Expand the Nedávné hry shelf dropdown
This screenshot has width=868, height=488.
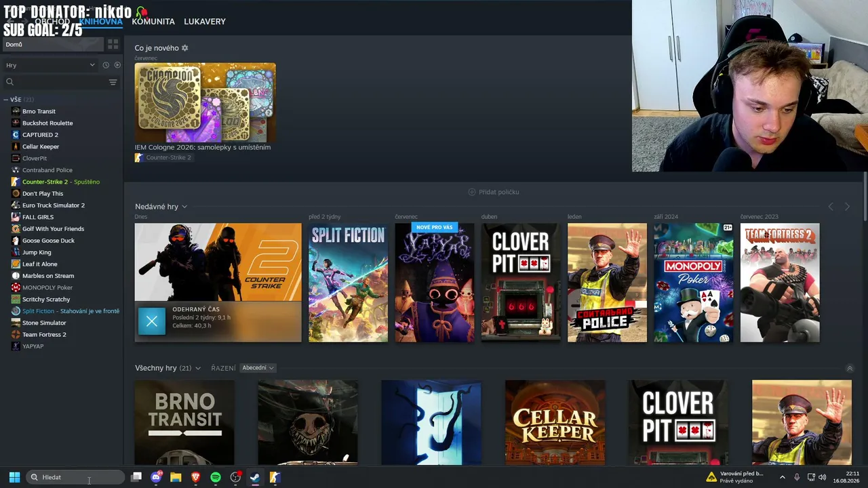[x=184, y=207]
